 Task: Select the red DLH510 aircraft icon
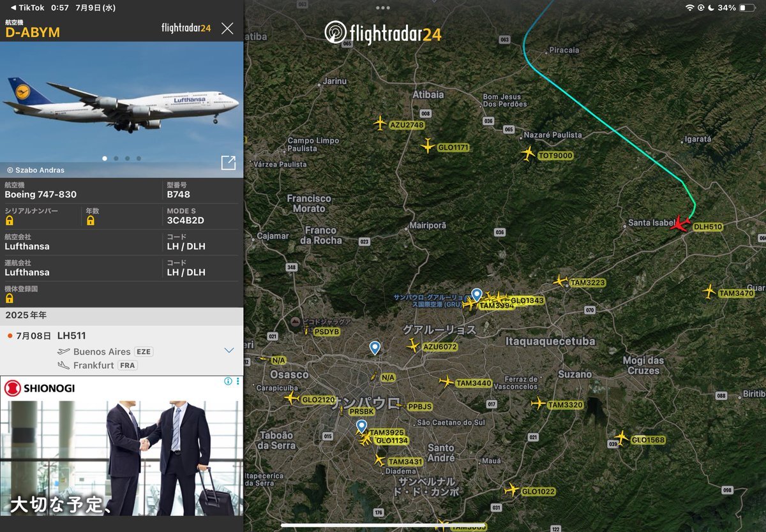pyautogui.click(x=682, y=224)
